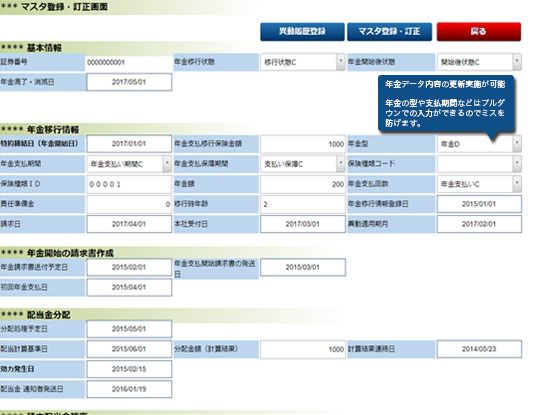This screenshot has height=415, width=534.
Task: Click the 異動履歴登録 button
Action: coord(302,32)
